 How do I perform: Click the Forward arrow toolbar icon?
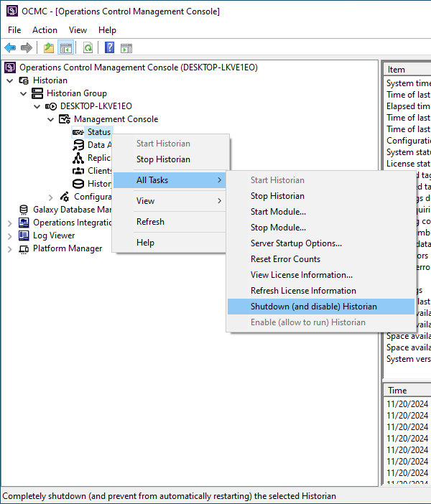(x=27, y=48)
